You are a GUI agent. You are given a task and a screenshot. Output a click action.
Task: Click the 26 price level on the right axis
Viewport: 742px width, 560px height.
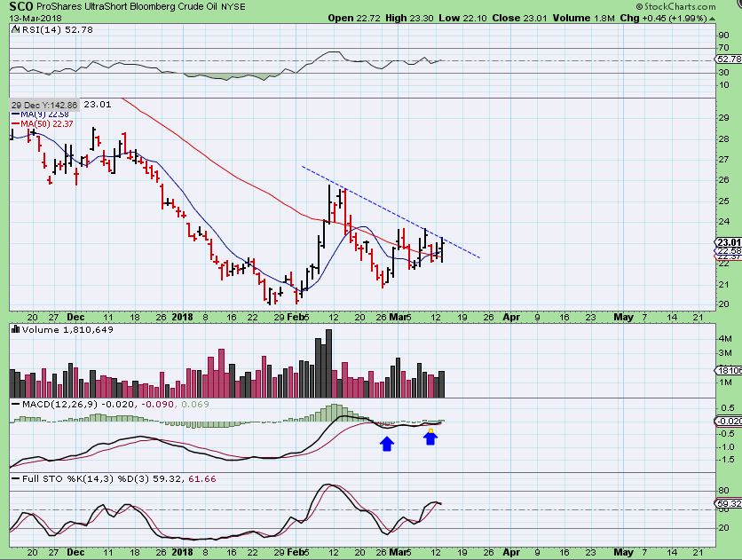[723, 180]
